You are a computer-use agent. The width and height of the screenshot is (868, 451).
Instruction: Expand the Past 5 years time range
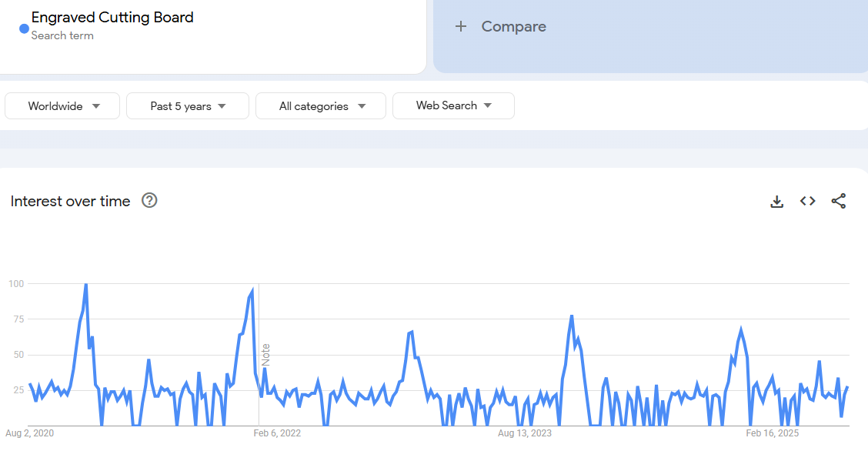click(188, 106)
